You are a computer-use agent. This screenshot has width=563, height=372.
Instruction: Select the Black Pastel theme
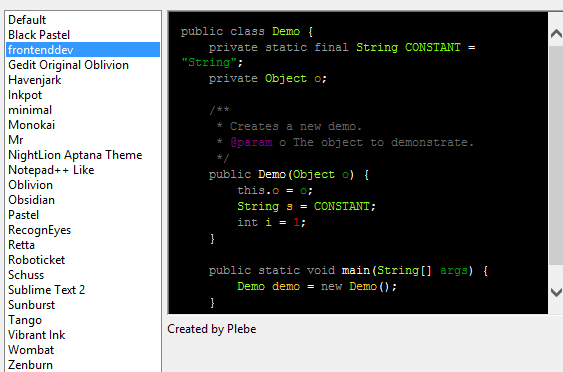(x=83, y=35)
